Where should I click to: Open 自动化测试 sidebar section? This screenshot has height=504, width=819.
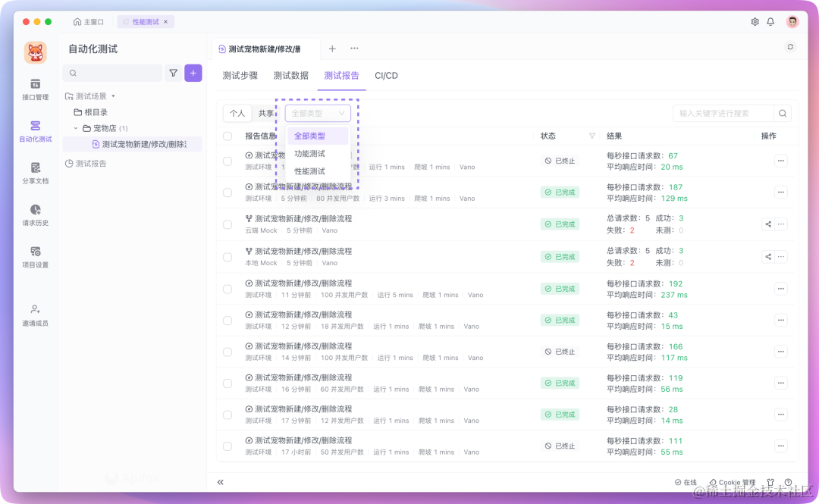click(35, 131)
